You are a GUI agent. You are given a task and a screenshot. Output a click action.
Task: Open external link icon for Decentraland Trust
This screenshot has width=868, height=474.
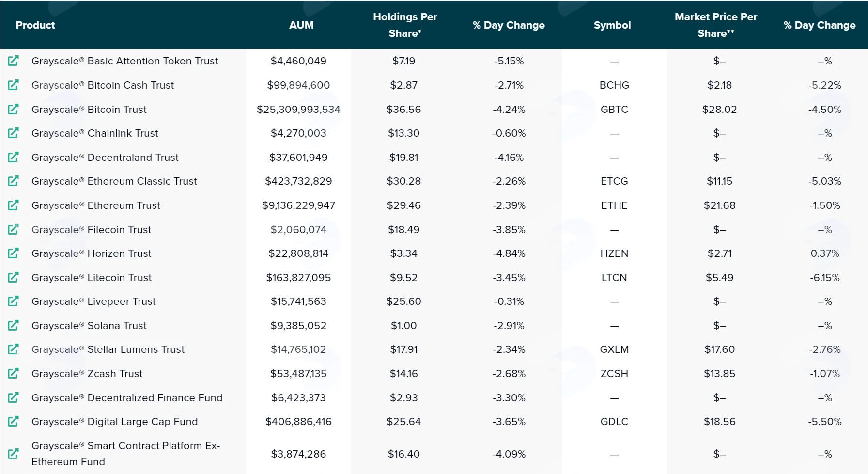point(14,157)
